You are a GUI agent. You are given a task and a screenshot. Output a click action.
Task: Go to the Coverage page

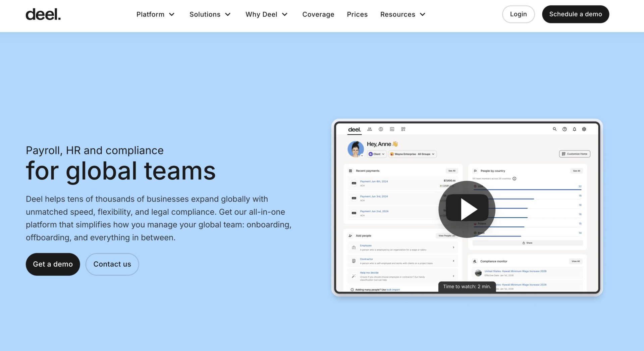318,14
